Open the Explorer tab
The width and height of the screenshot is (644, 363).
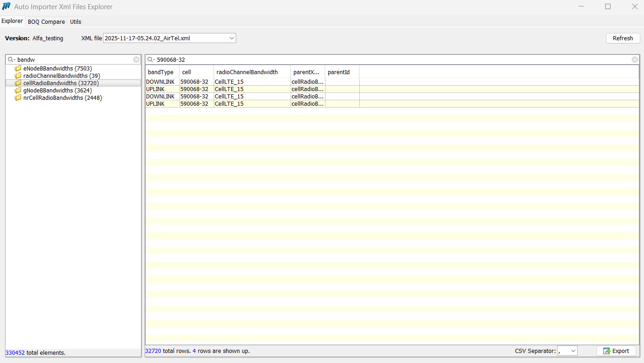click(12, 21)
